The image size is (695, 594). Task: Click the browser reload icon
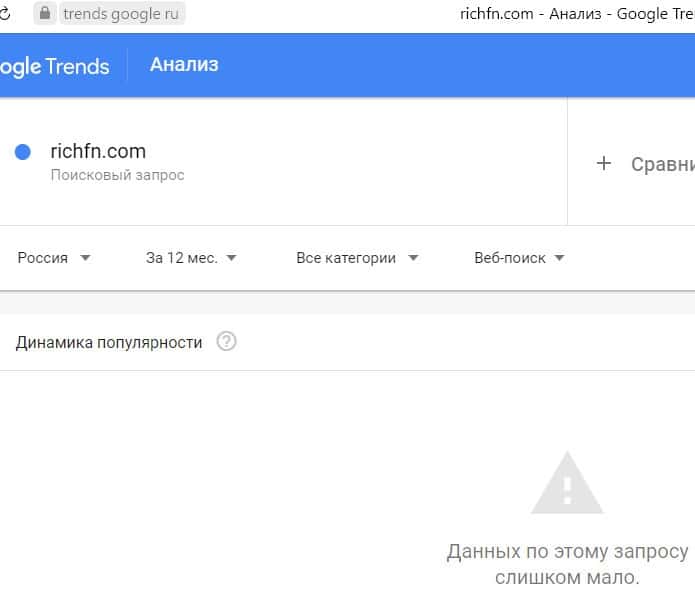(x=5, y=14)
